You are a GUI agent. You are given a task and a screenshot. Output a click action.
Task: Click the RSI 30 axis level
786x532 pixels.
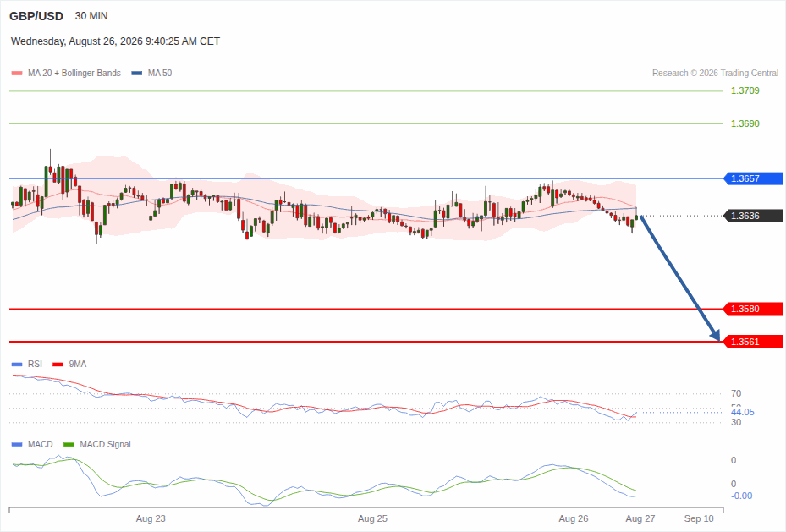point(736,422)
